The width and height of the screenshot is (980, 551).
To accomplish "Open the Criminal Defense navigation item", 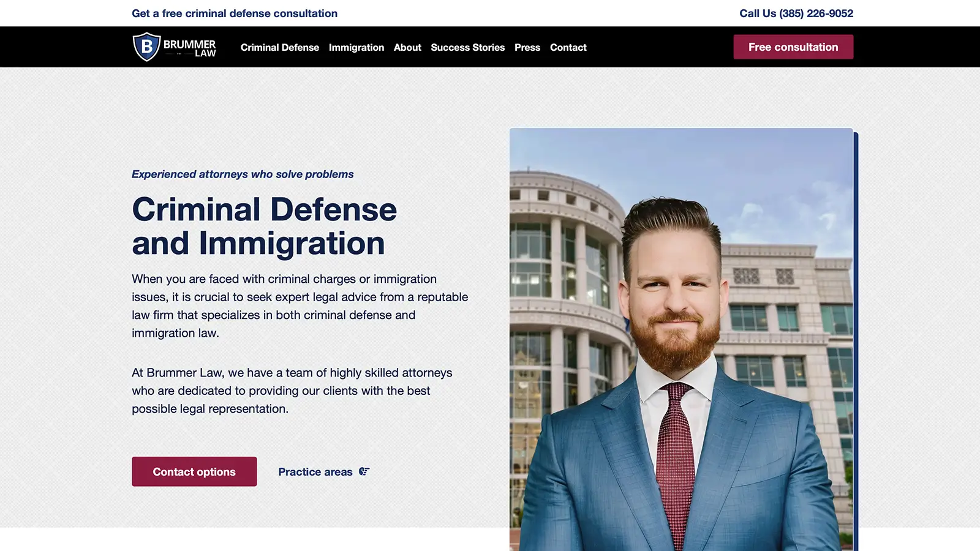I will 280,47.
